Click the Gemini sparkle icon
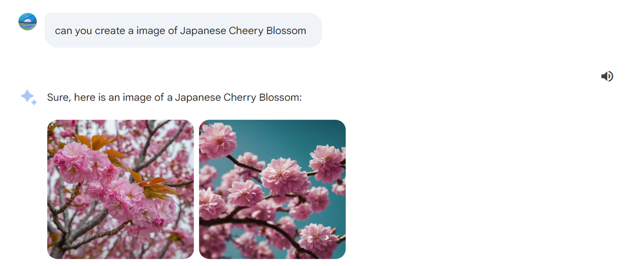 coord(29,97)
